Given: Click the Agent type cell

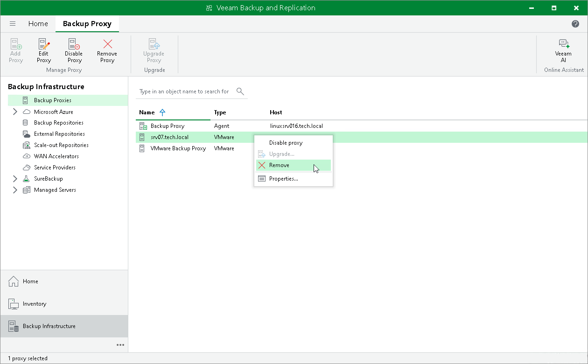Looking at the screenshot, I should click(222, 126).
